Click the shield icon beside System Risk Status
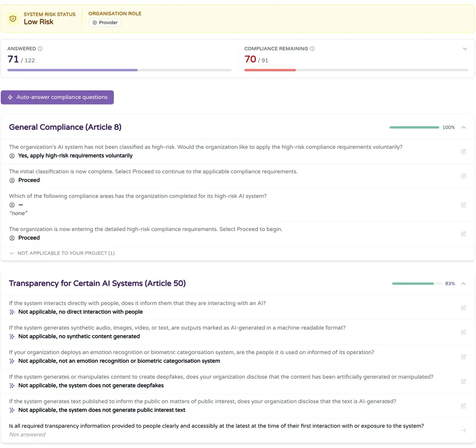Viewport: 476px width, 448px height. (13, 18)
